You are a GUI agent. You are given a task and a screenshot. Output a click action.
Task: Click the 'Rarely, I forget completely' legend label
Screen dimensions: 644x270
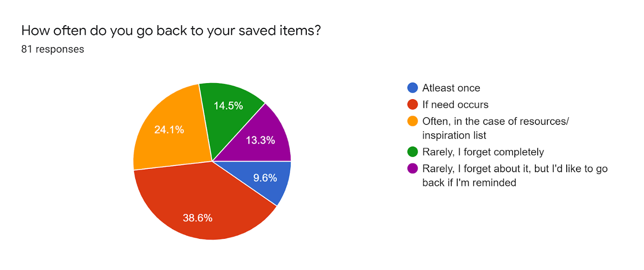(483, 152)
